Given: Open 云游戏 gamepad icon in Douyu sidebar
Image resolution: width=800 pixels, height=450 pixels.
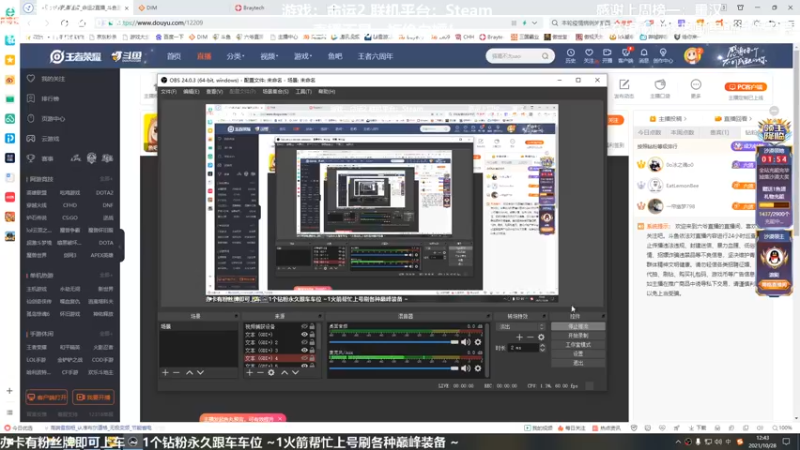Looking at the screenshot, I should coord(31,139).
